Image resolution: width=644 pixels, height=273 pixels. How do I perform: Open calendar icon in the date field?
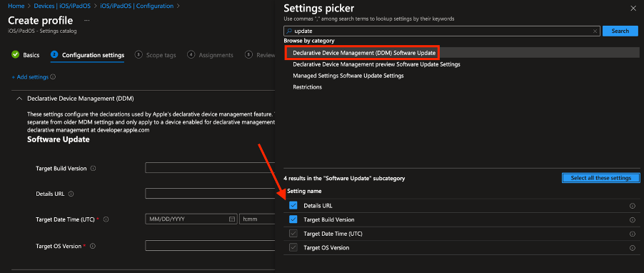[x=231, y=219]
